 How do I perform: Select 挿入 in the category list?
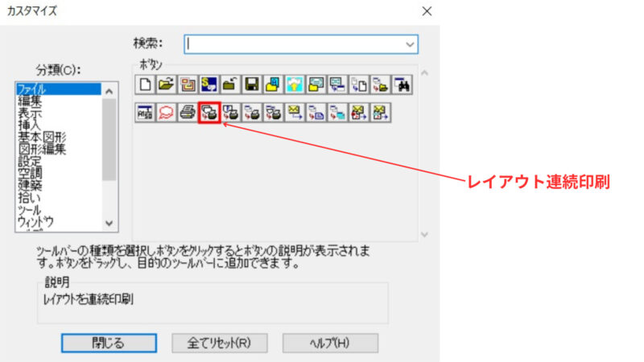(x=58, y=125)
